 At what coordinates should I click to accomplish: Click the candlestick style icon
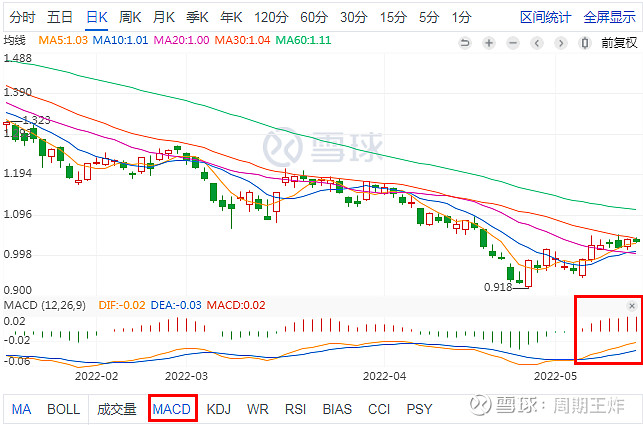pos(585,43)
